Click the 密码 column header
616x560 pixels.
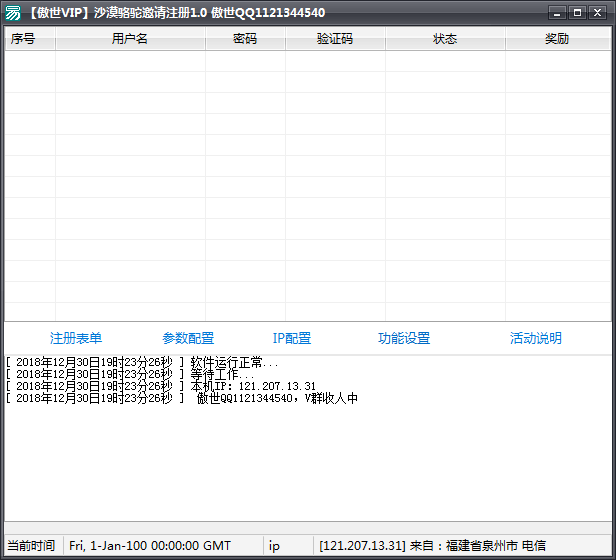[245, 39]
